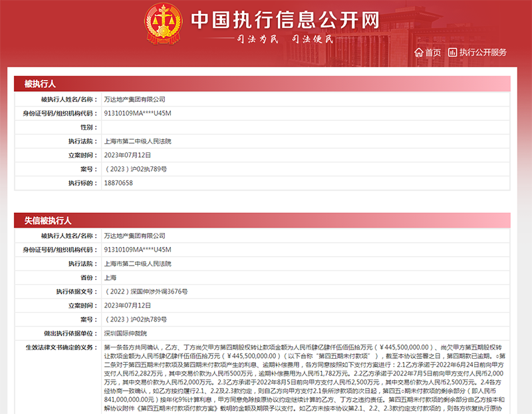Click the 深圳国际仲裁院 value

(126, 333)
